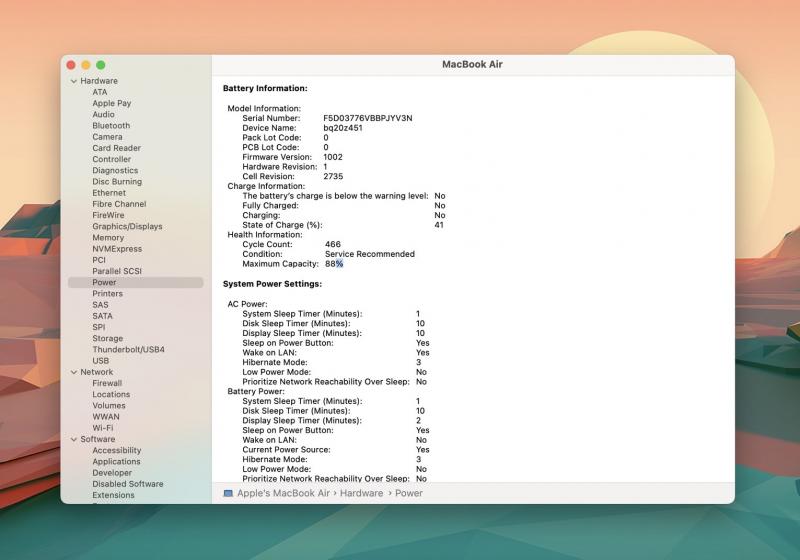800x560 pixels.
Task: Show Graphics/Displays information
Action: pos(128,227)
